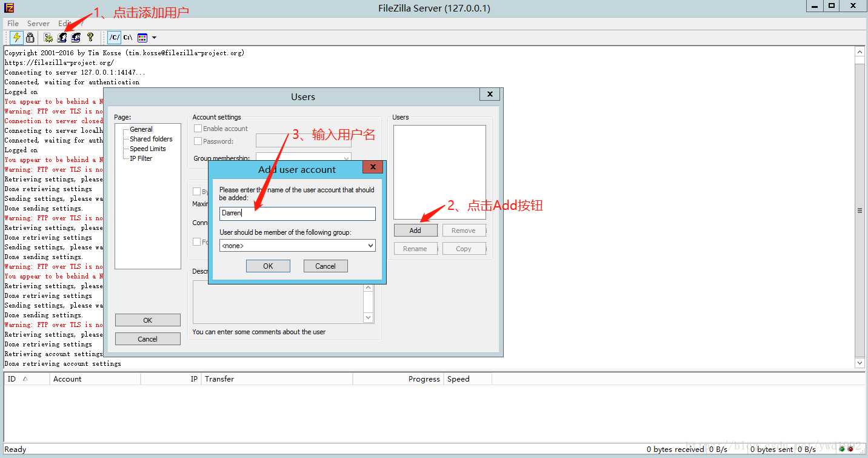Sort by the Progress column header
Image resolution: width=868 pixels, height=458 pixels.
pyautogui.click(x=398, y=379)
